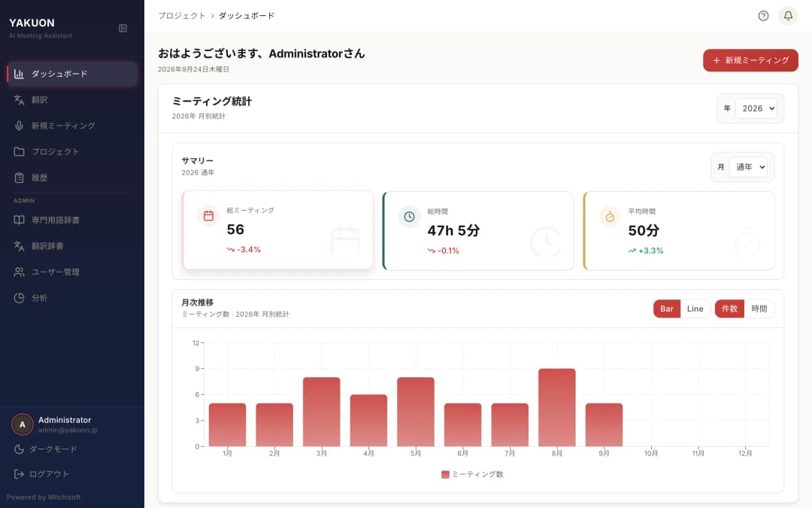
Task: Open notifications with the bell icon
Action: click(x=788, y=16)
